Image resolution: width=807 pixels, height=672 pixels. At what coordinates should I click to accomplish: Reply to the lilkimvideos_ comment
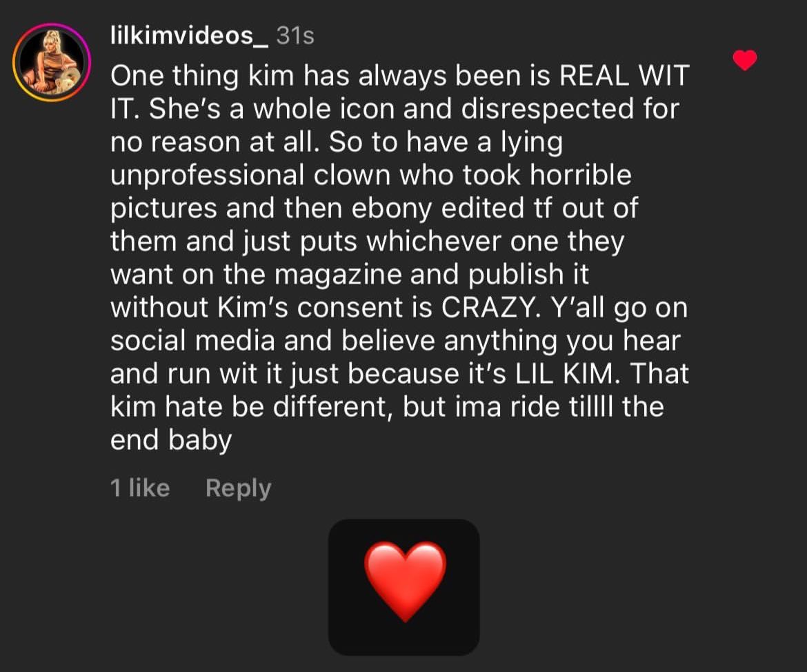click(238, 488)
